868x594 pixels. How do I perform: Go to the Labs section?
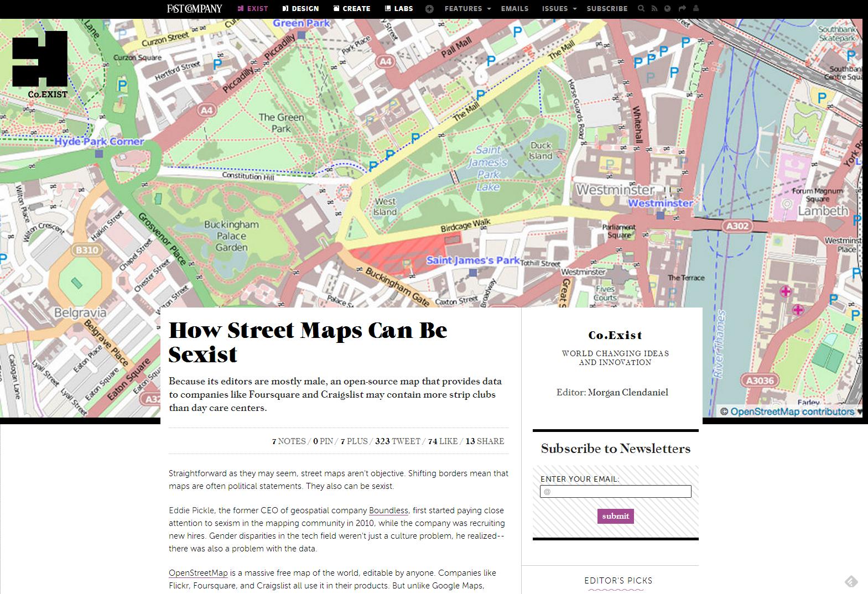[x=399, y=9]
